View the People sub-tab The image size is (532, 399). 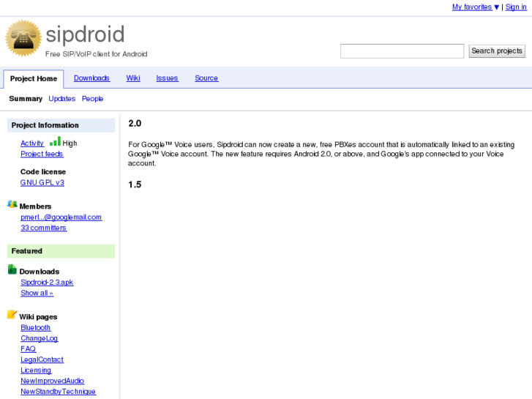tap(92, 99)
